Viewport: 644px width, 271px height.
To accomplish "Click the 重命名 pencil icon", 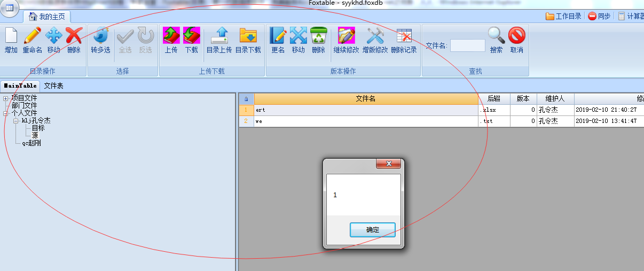I will tap(32, 35).
